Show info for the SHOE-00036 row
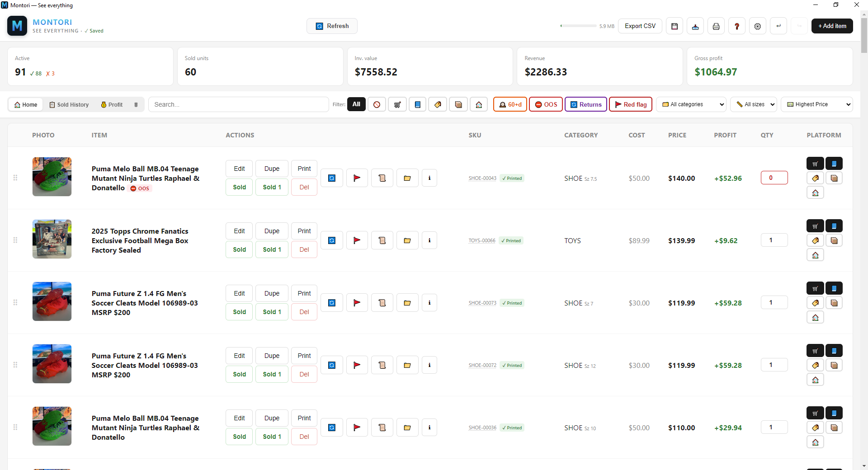The width and height of the screenshot is (868, 470). coord(429,428)
